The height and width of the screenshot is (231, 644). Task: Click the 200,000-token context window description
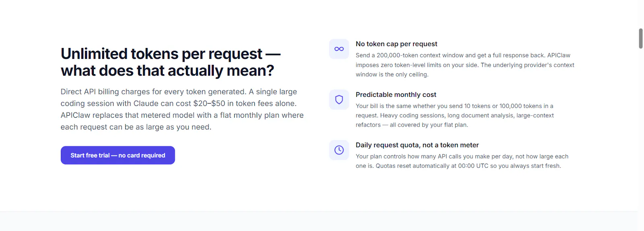[x=465, y=65]
